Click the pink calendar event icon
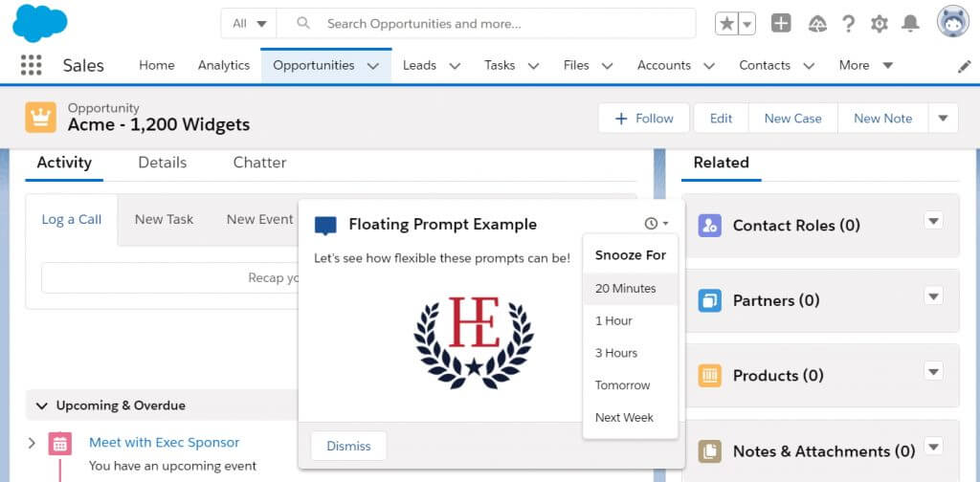This screenshot has width=980, height=482. coord(60,444)
